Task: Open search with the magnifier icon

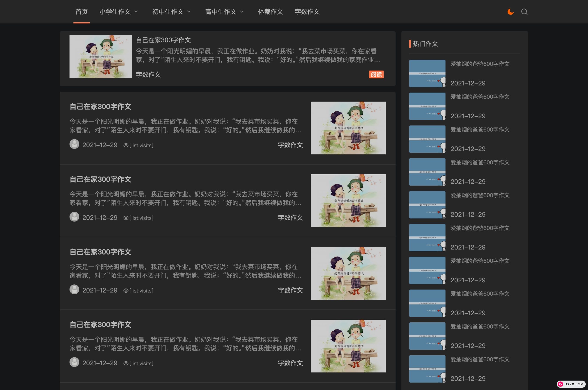Action: [x=524, y=12]
